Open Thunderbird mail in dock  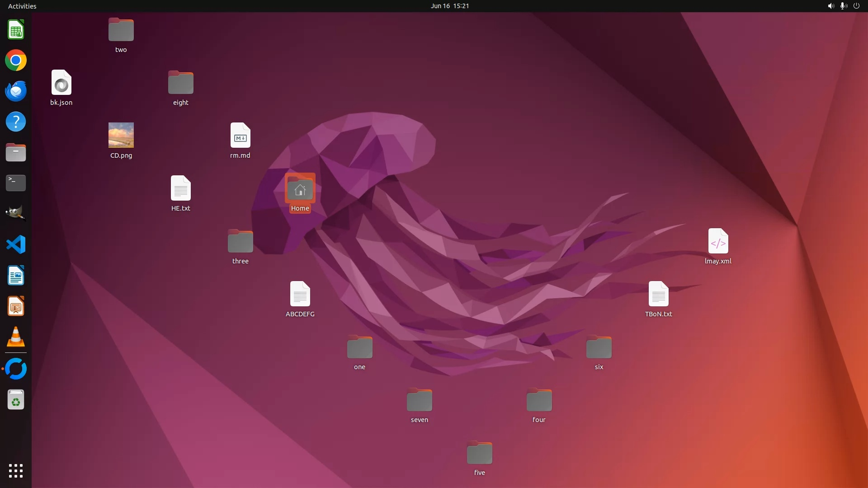click(16, 91)
